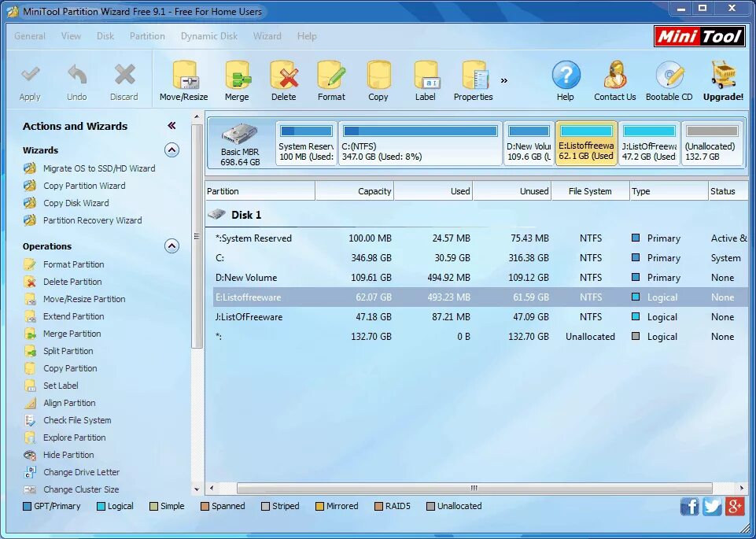
Task: Click Explore Partition operation
Action: [x=65, y=437]
